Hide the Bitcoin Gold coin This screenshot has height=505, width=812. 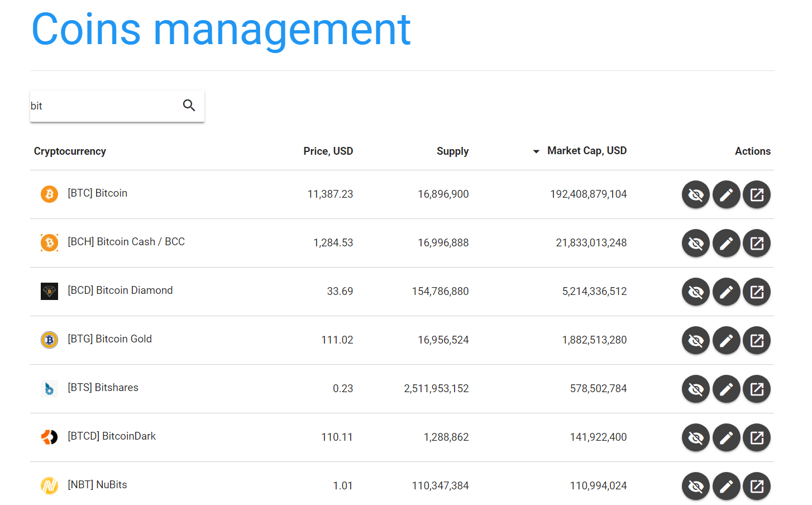(x=696, y=340)
